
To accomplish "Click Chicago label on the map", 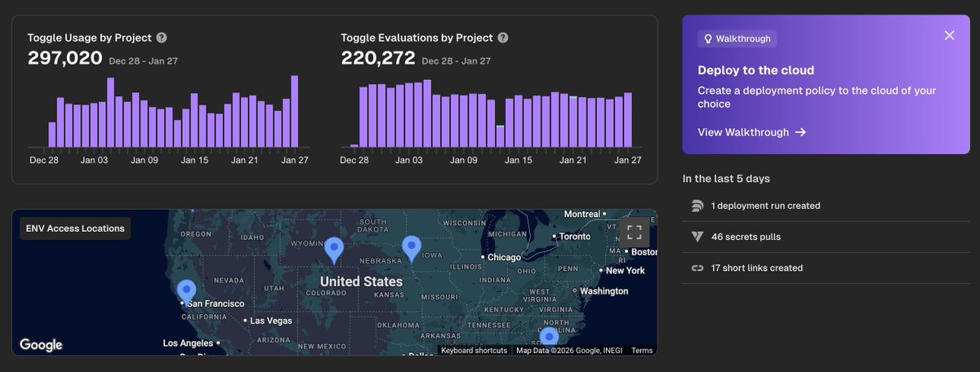I will [504, 258].
